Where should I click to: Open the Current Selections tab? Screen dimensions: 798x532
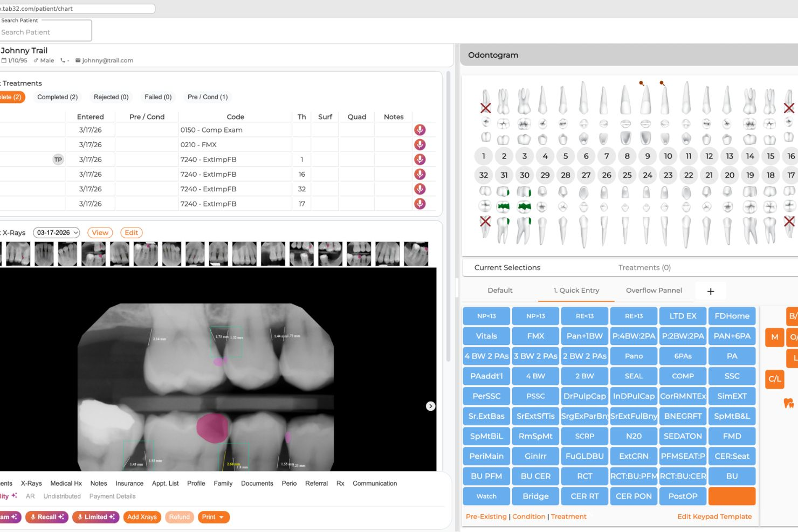pyautogui.click(x=507, y=267)
